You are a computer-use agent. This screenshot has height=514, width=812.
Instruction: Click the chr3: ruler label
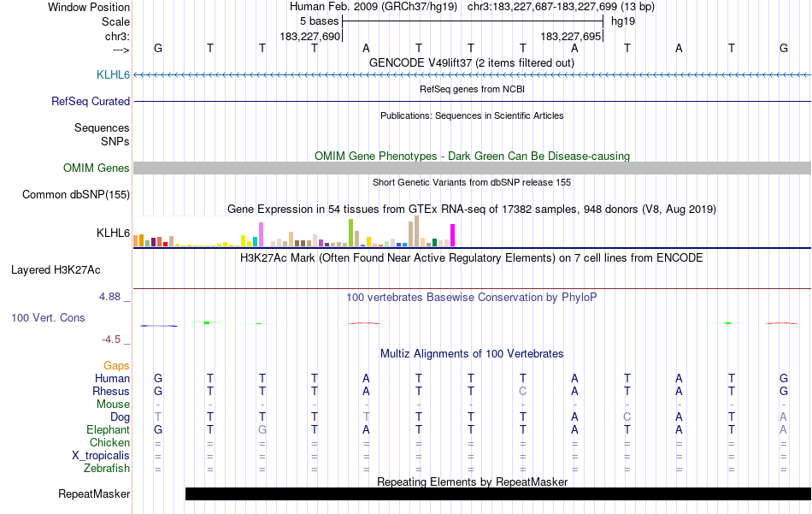(117, 36)
